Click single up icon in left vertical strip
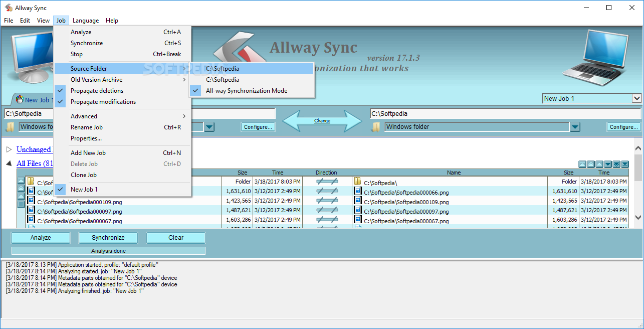The height and width of the screenshot is (329, 644). coord(21,197)
